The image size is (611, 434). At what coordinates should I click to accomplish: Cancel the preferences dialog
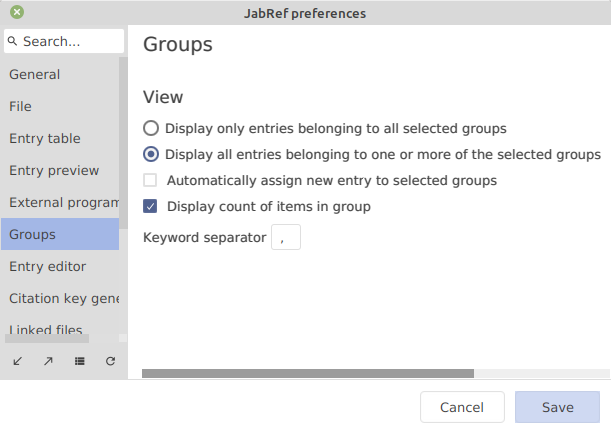pos(462,407)
